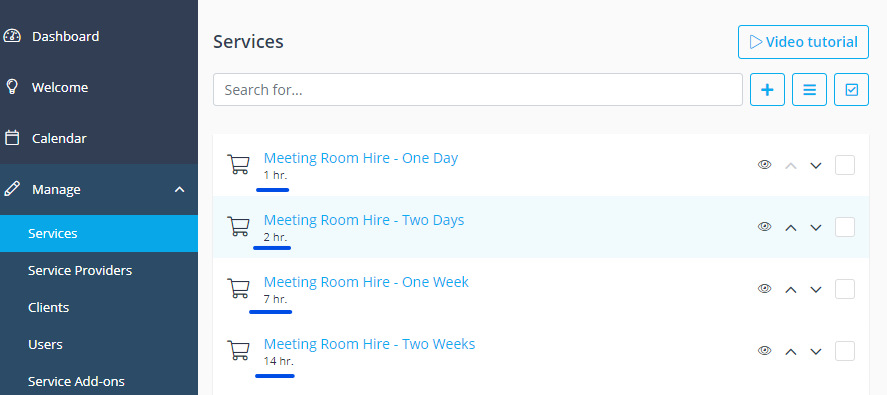Toggle eye icon for Meeting Room Hire - One Week
Viewport: 887px width, 395px height.
pyautogui.click(x=764, y=289)
